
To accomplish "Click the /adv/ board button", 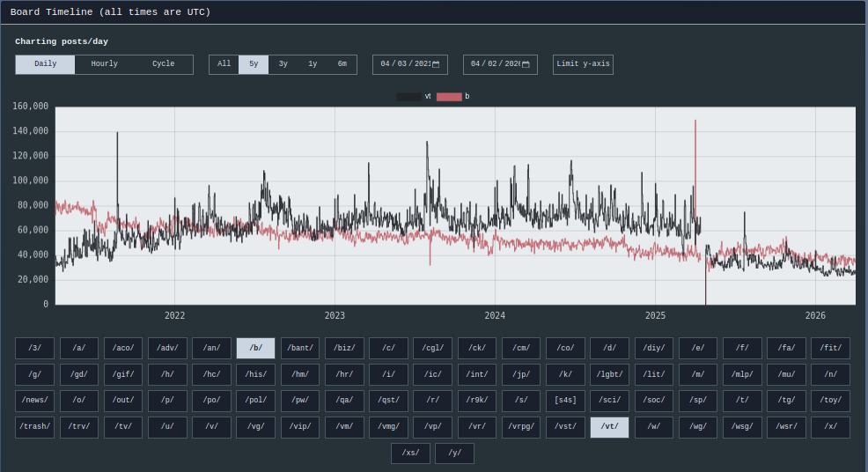I will coord(168,348).
